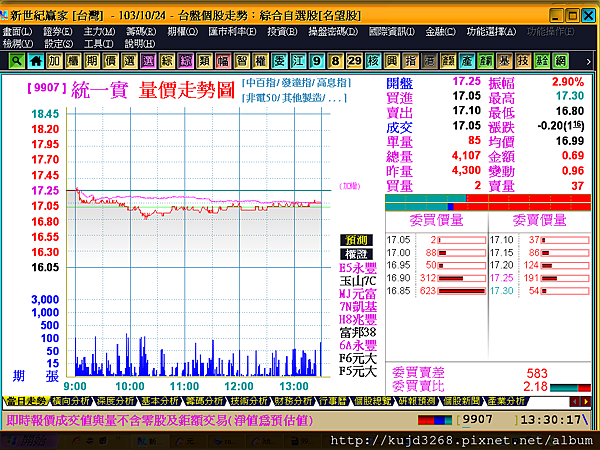This screenshot has height=450, width=600.
Task: Click the (加權) index label on chart
Action: click(350, 186)
